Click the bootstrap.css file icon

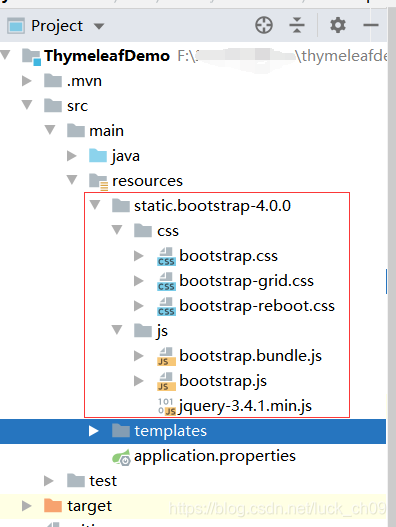[166, 257]
